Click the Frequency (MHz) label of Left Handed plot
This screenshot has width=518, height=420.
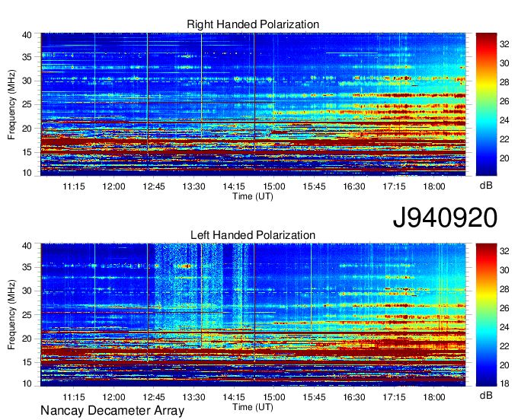click(x=11, y=315)
